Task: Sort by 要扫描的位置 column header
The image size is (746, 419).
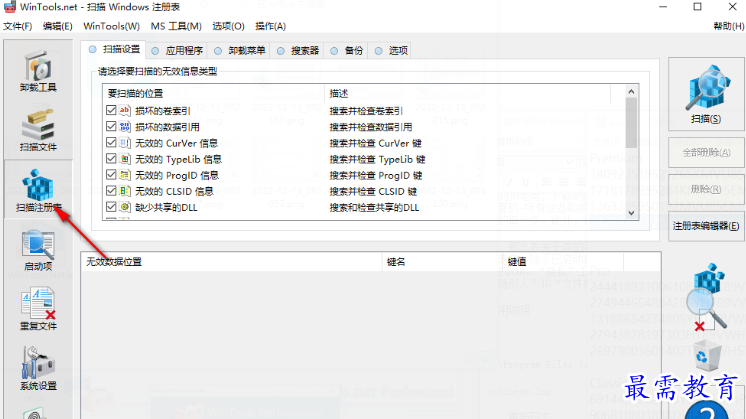Action: coord(213,93)
